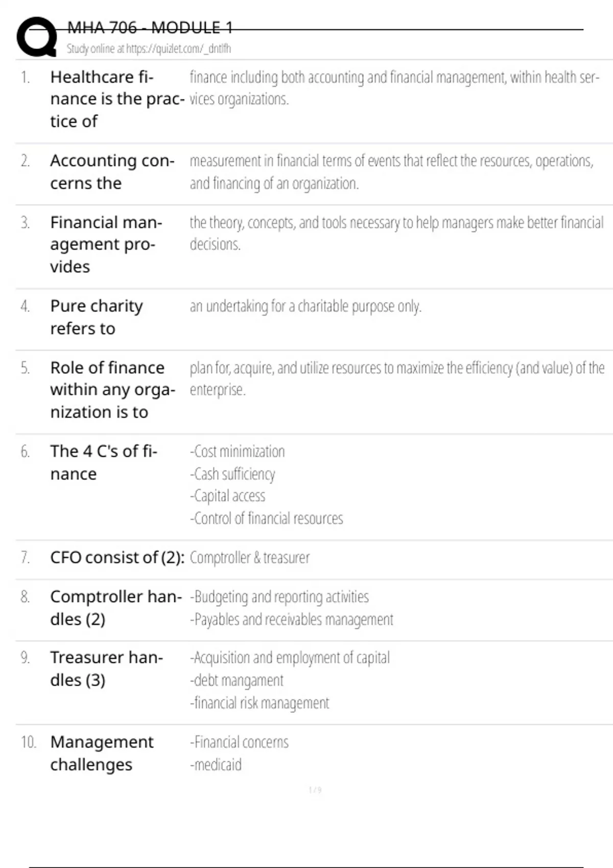Image resolution: width=613 pixels, height=868 pixels.
Task: Click the "Comptroller & treasurer" definition
Action: point(249,558)
